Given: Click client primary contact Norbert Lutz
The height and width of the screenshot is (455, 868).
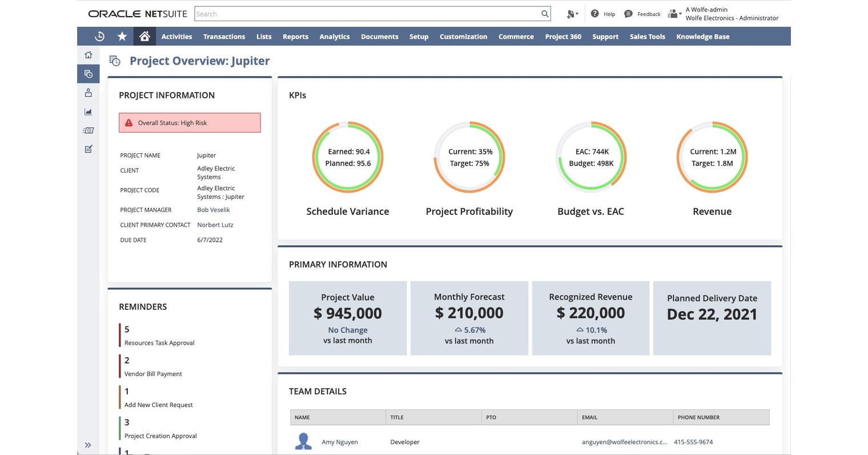Looking at the screenshot, I should click(x=215, y=225).
